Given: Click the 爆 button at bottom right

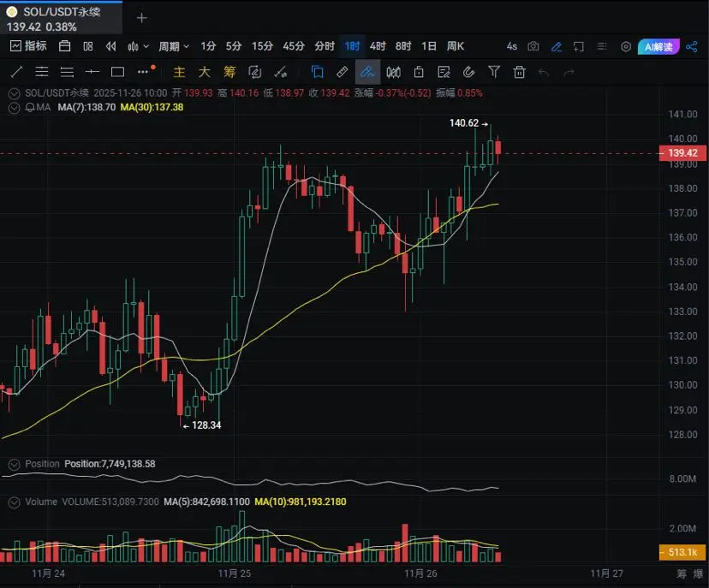Looking at the screenshot, I should click(x=699, y=574).
